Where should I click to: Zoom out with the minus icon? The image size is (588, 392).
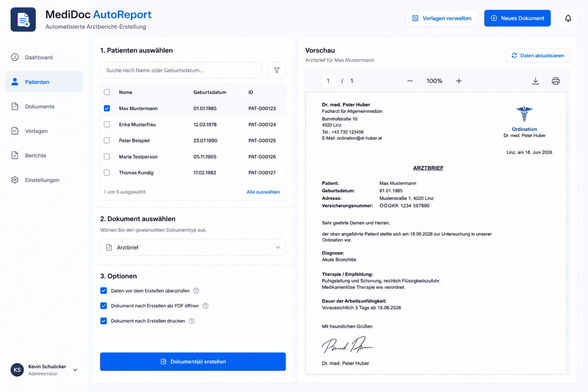click(x=410, y=81)
